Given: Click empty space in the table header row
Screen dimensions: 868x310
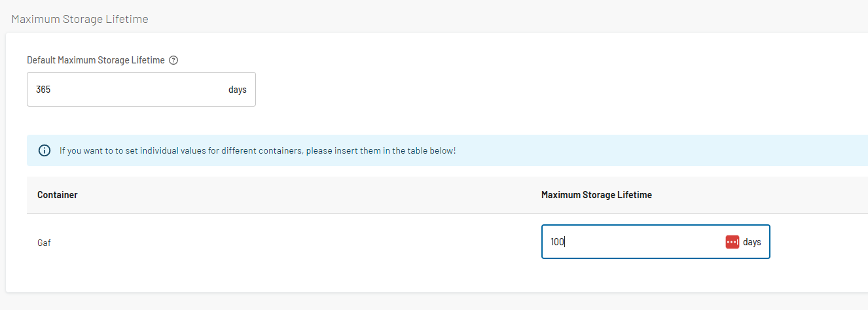Looking at the screenshot, I should [308, 195].
